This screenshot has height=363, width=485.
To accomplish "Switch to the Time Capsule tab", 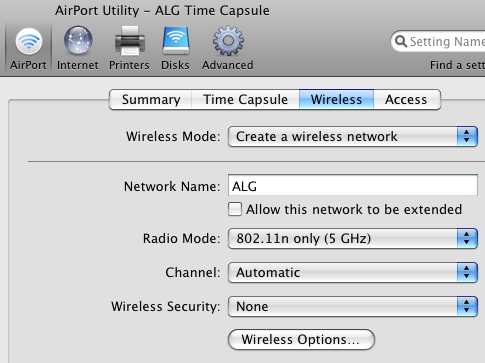I will (245, 99).
